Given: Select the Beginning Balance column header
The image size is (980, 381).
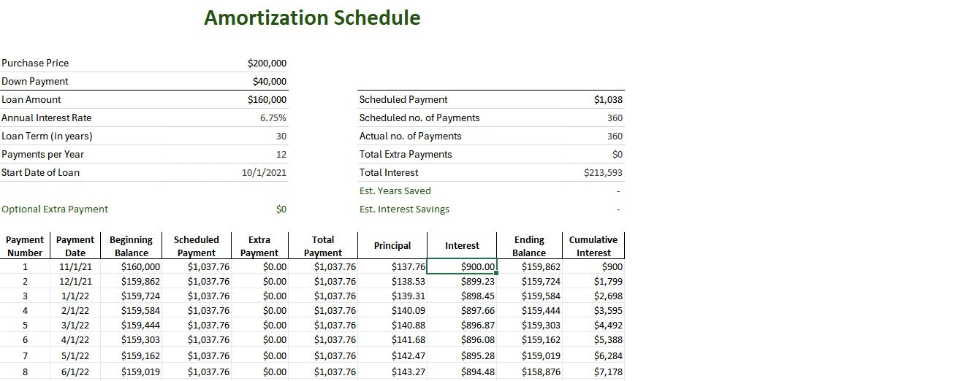Looking at the screenshot, I should pyautogui.click(x=131, y=246).
